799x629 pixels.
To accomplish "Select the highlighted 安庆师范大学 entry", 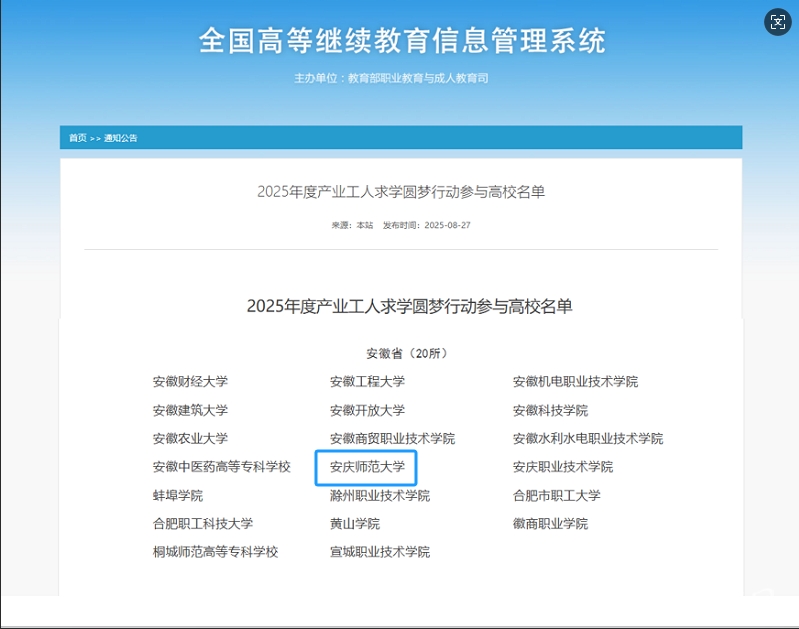I will [367, 467].
